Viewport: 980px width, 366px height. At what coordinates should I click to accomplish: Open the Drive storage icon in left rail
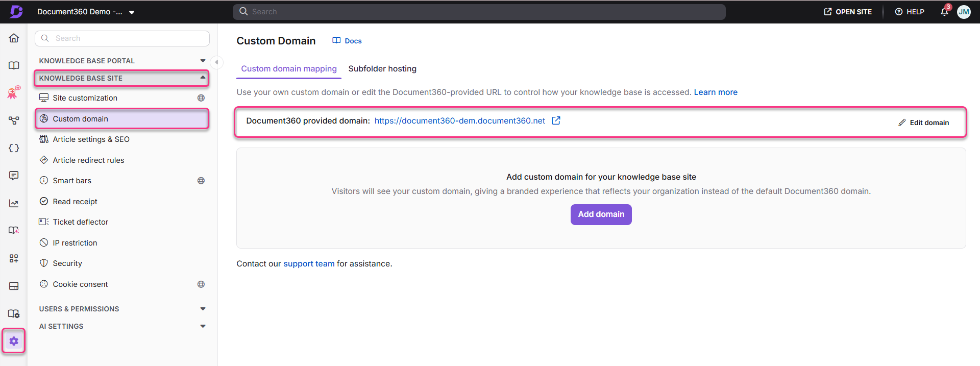14,286
